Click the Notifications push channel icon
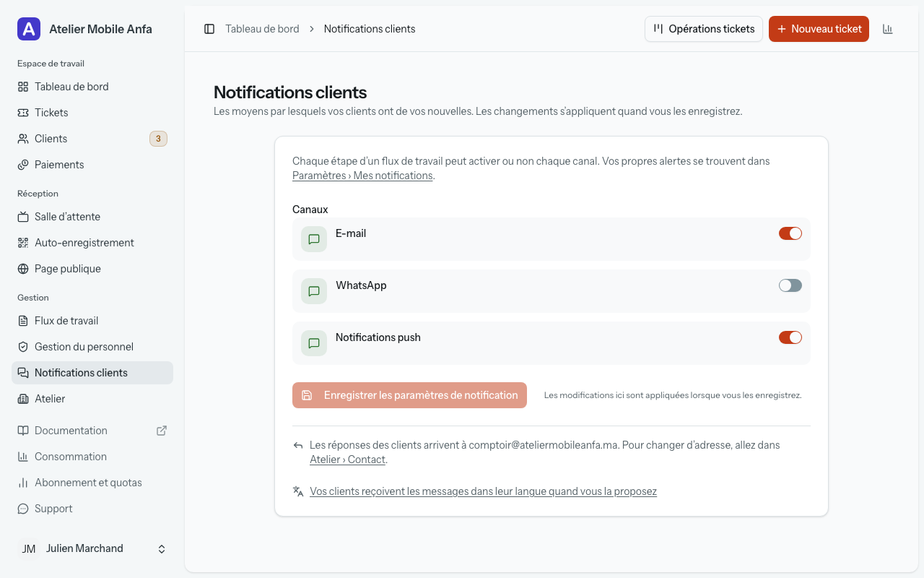924x578 pixels. coord(314,343)
